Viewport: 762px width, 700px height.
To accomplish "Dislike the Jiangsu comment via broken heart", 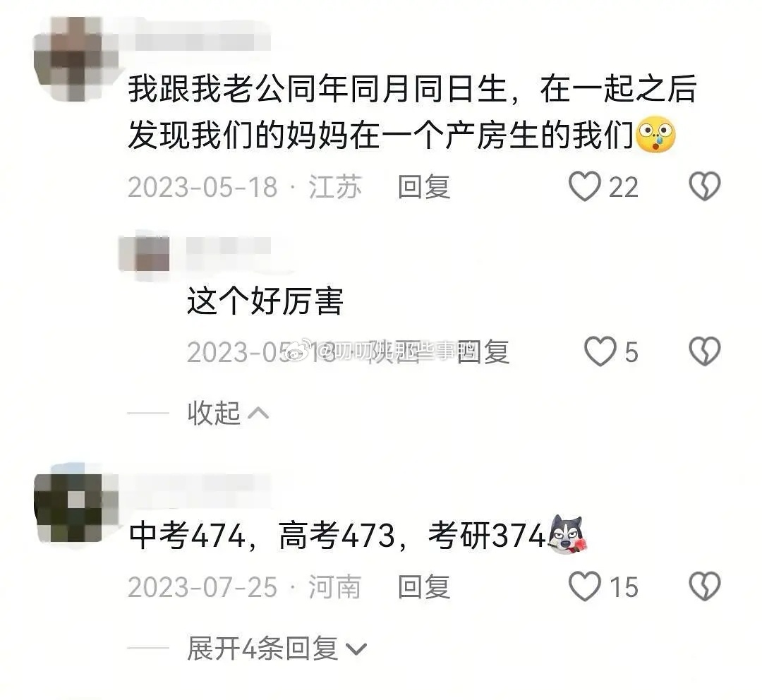I will tap(705, 187).
